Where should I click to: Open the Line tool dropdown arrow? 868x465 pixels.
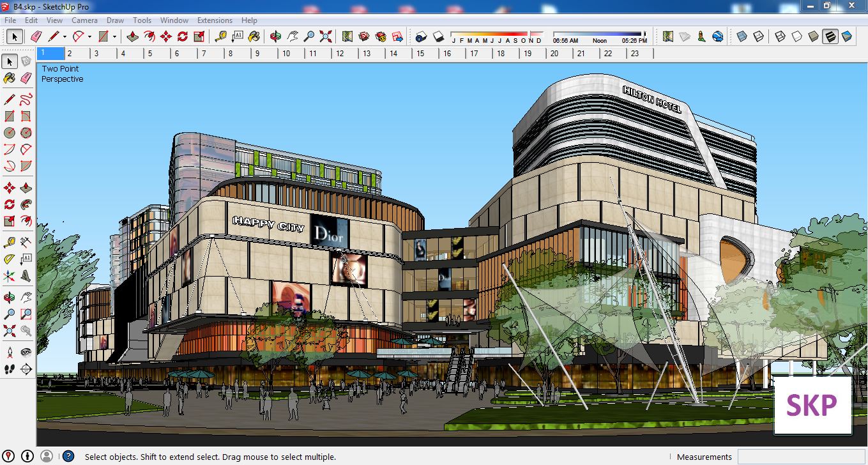coord(65,37)
